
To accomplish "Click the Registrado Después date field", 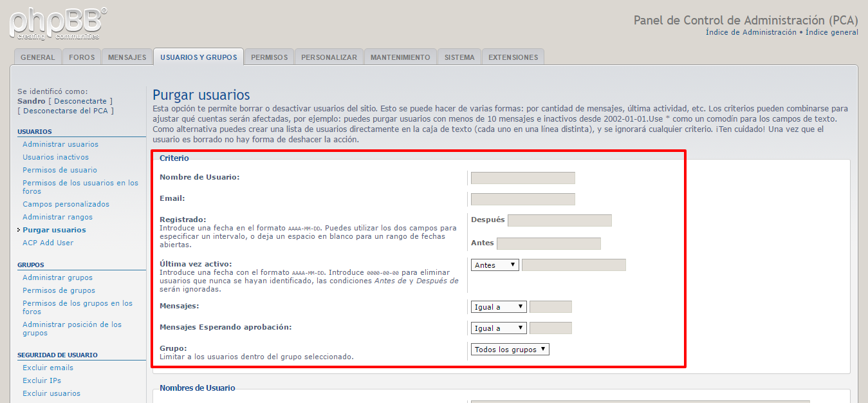I will point(559,221).
